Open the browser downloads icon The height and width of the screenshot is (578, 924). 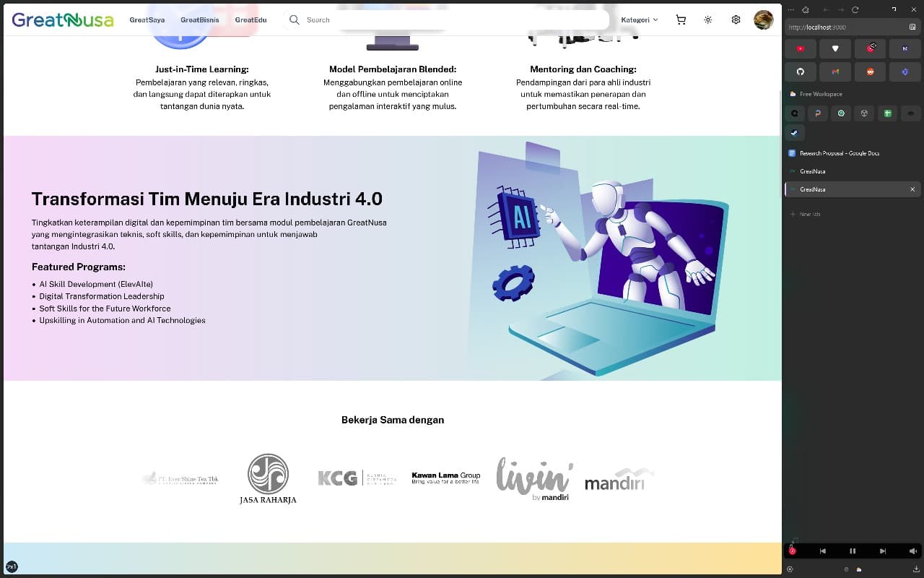click(916, 569)
